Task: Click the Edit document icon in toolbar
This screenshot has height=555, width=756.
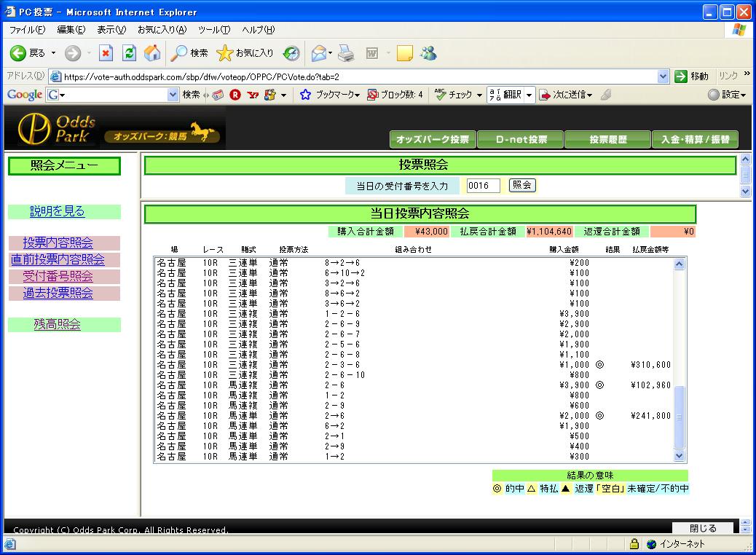Action: (x=371, y=53)
